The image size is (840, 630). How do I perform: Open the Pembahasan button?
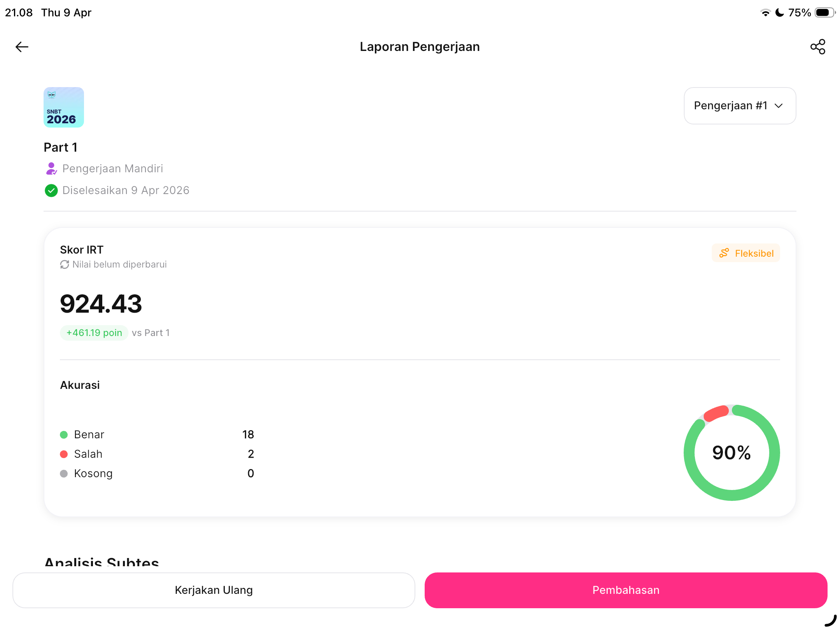coord(626,590)
